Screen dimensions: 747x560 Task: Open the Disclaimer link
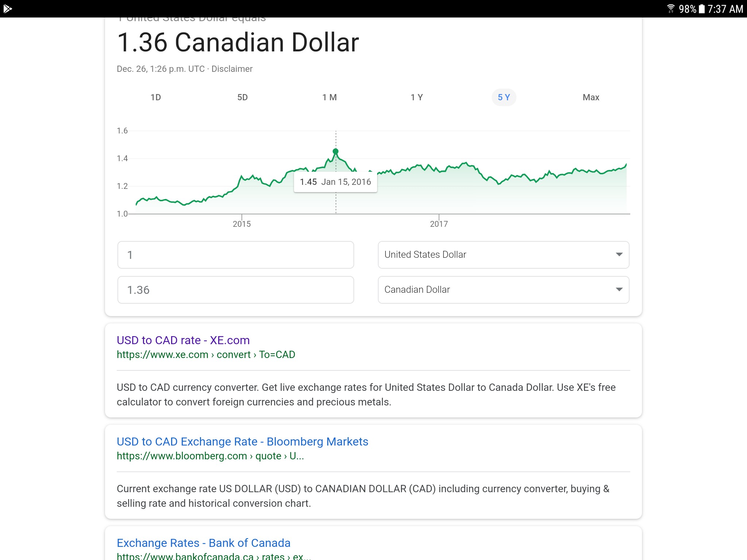coord(232,69)
